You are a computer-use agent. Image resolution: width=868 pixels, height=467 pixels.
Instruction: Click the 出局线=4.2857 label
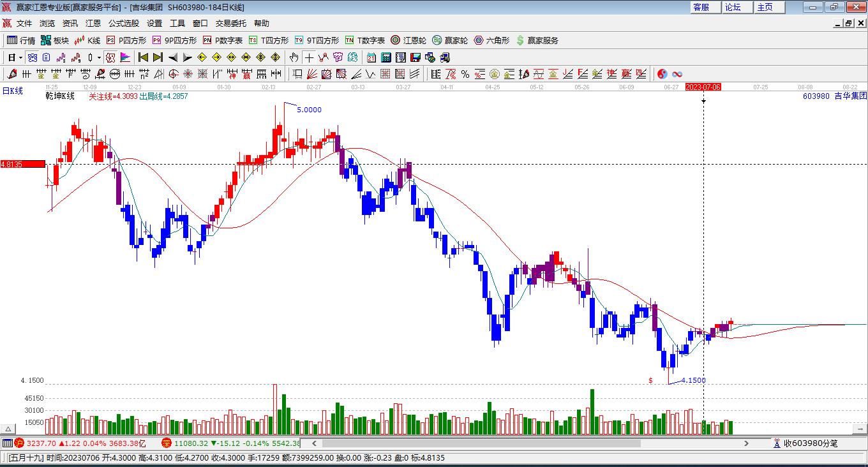pos(164,96)
